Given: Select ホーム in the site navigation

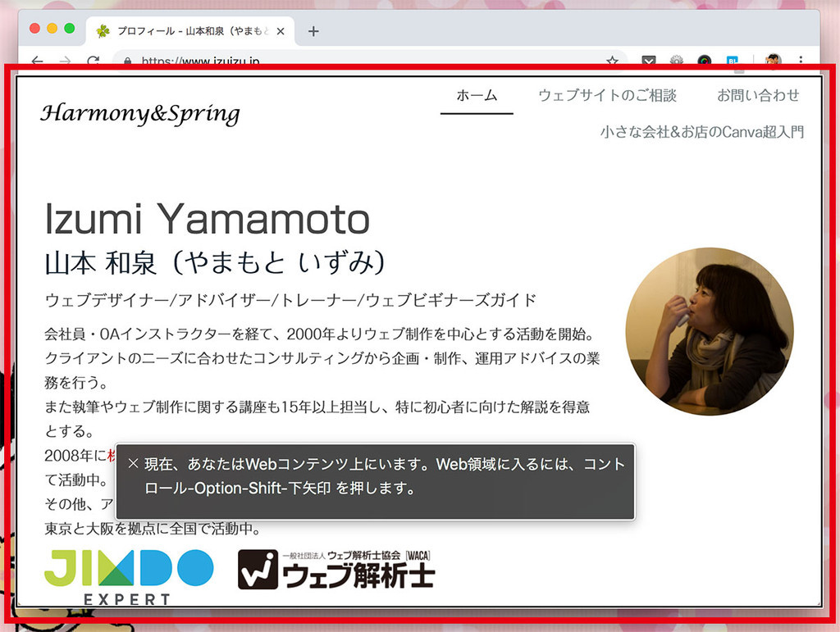Looking at the screenshot, I should 477,95.
